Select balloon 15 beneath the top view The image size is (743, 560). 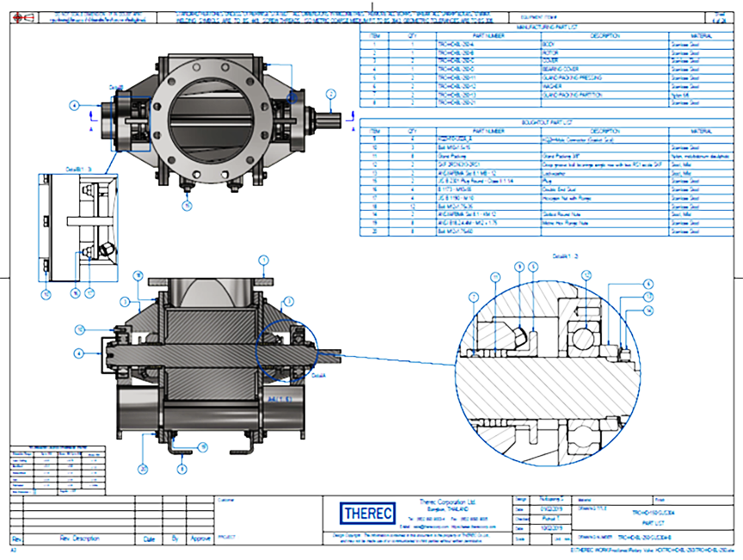coord(187,206)
